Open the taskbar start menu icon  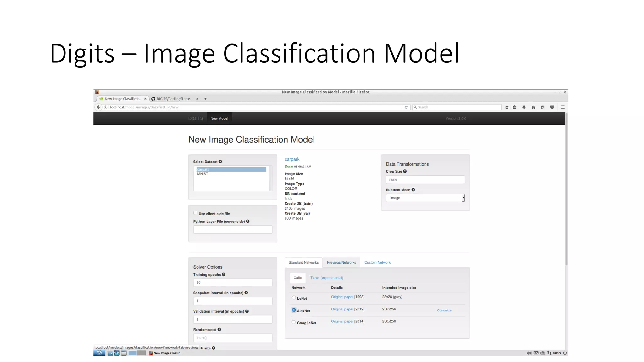pyautogui.click(x=99, y=353)
